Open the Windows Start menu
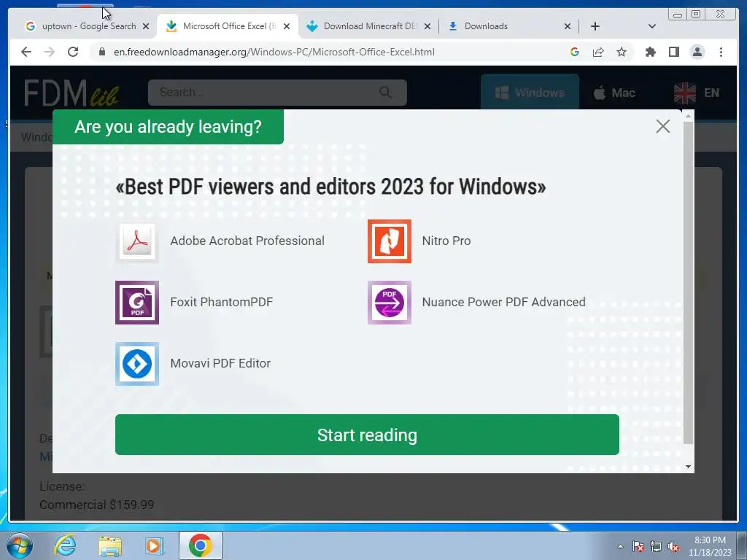Image resolution: width=747 pixels, height=560 pixels. [x=20, y=545]
